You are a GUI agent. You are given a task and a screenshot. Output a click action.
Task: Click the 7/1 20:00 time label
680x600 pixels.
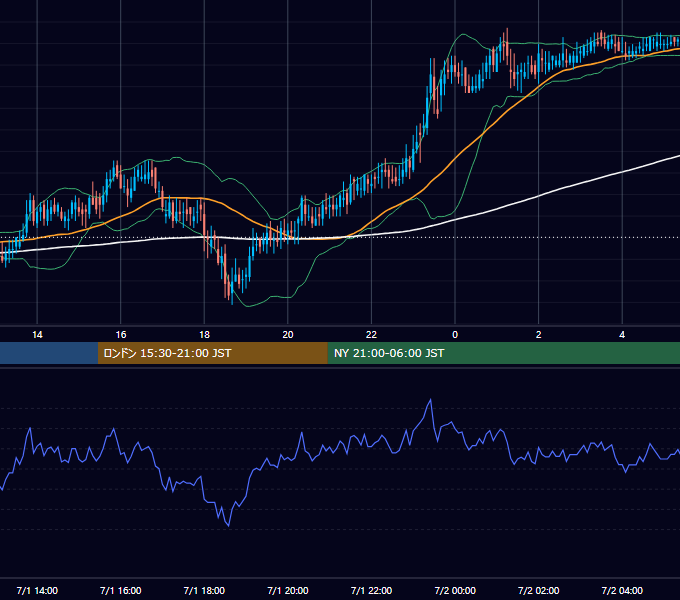288,590
